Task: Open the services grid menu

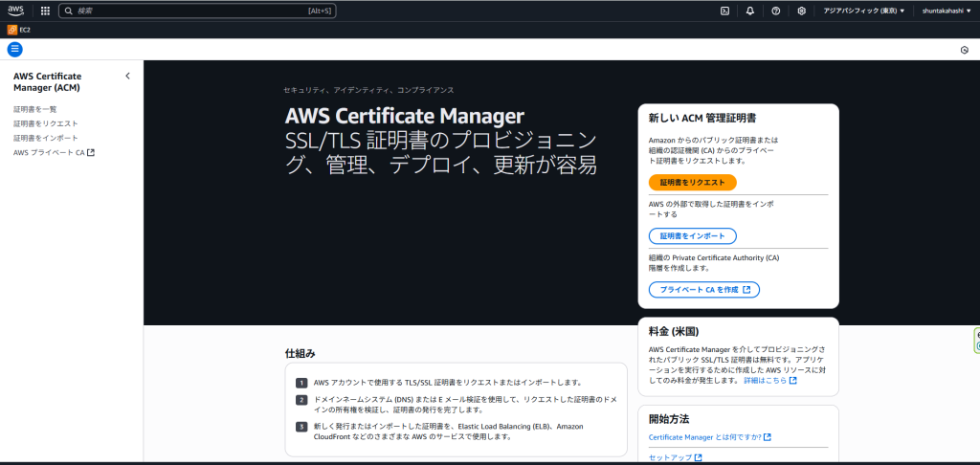Action: point(45,11)
